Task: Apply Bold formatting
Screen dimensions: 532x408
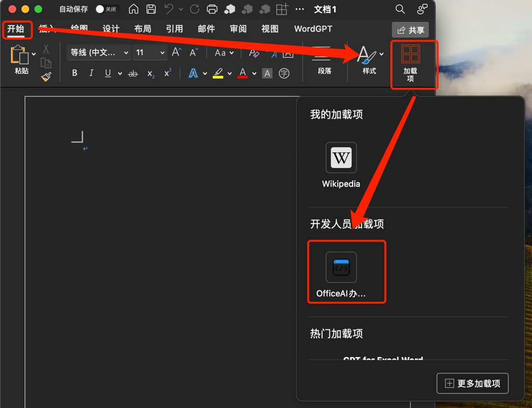Action: 75,73
